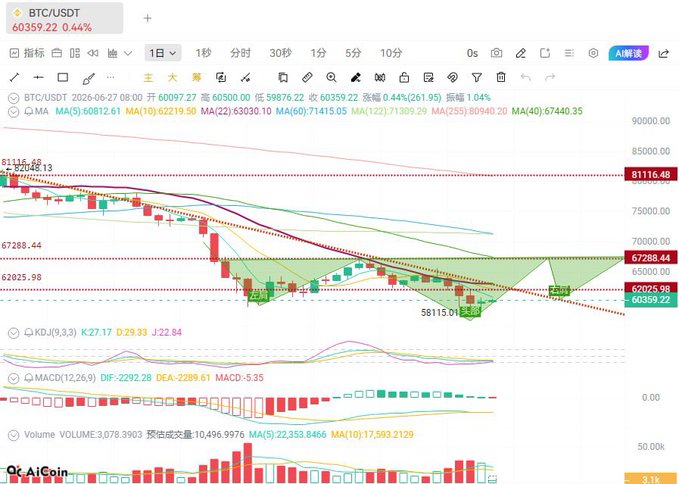Click the note-with-dot icon next to the pencil
The height and width of the screenshot is (484, 679).
(545, 53)
